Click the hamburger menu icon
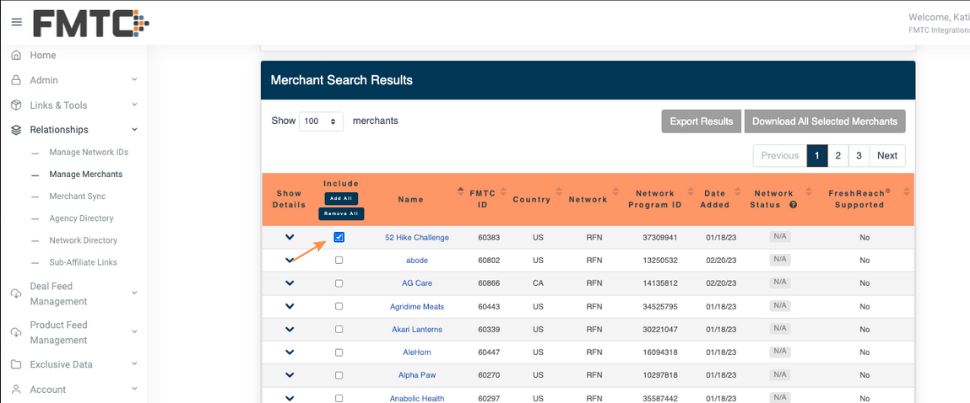This screenshot has height=403, width=970. click(16, 22)
